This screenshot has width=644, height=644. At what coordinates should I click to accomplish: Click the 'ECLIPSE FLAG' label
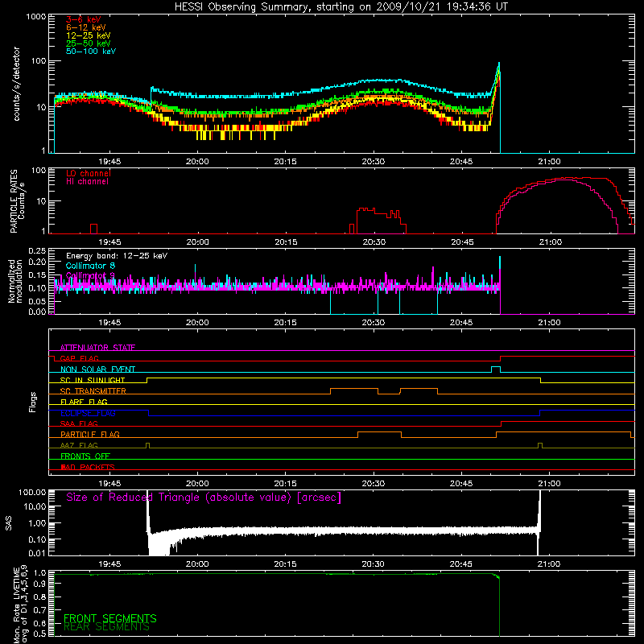coord(88,413)
